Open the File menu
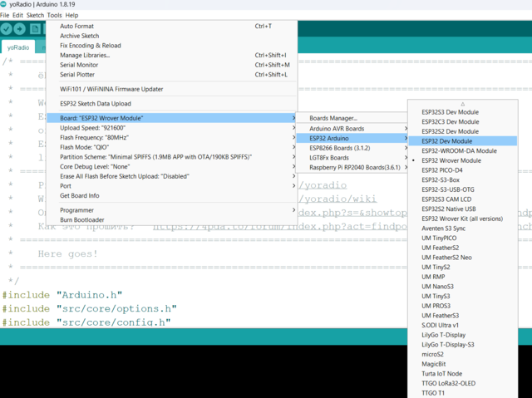The width and height of the screenshot is (532, 398). pyautogui.click(x=5, y=15)
